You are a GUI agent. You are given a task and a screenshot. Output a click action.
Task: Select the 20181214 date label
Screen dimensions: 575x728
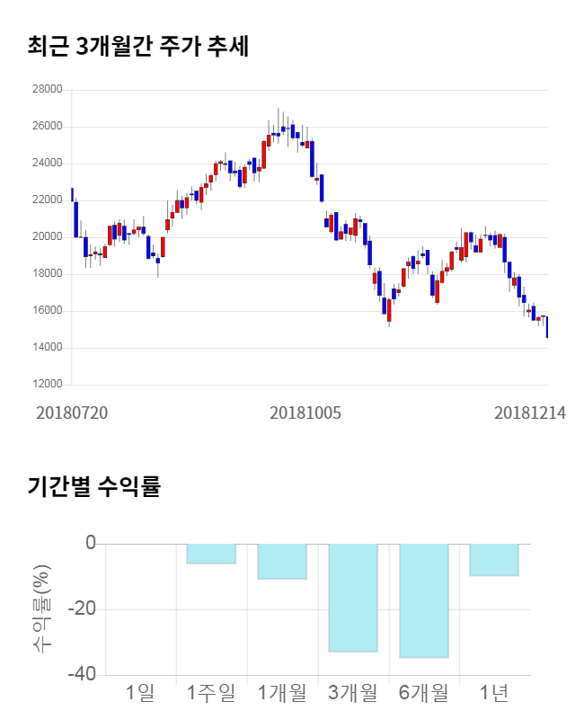530,413
